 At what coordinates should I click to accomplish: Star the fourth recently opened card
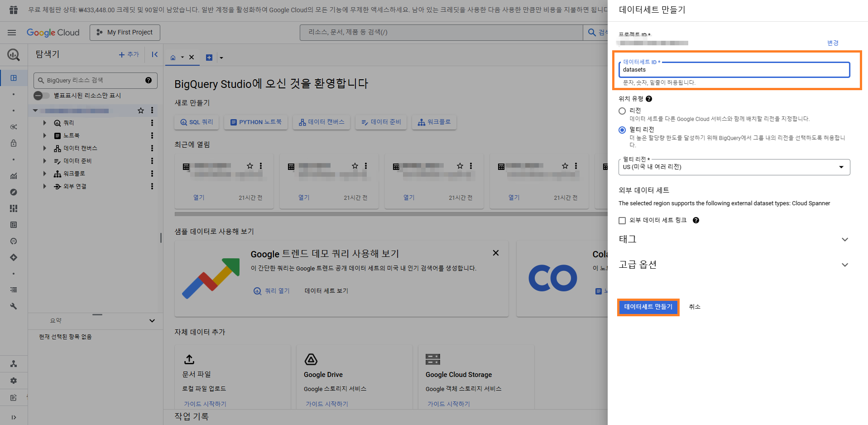[x=565, y=166]
